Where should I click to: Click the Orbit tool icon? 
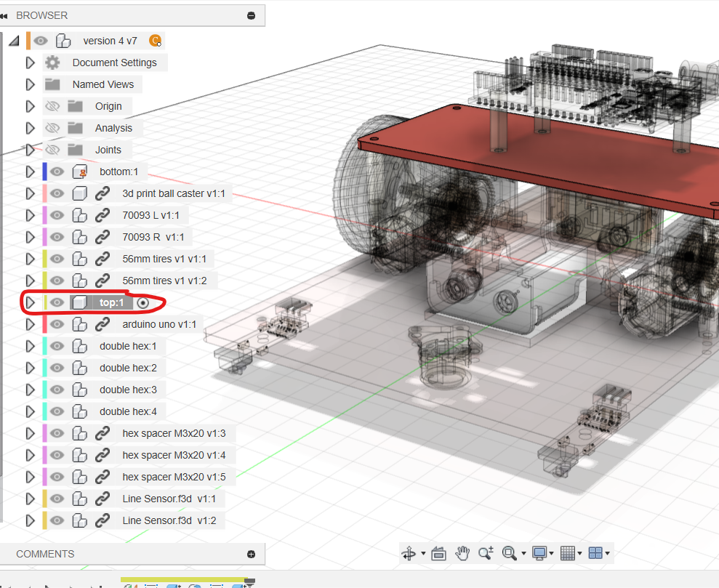[x=409, y=553]
